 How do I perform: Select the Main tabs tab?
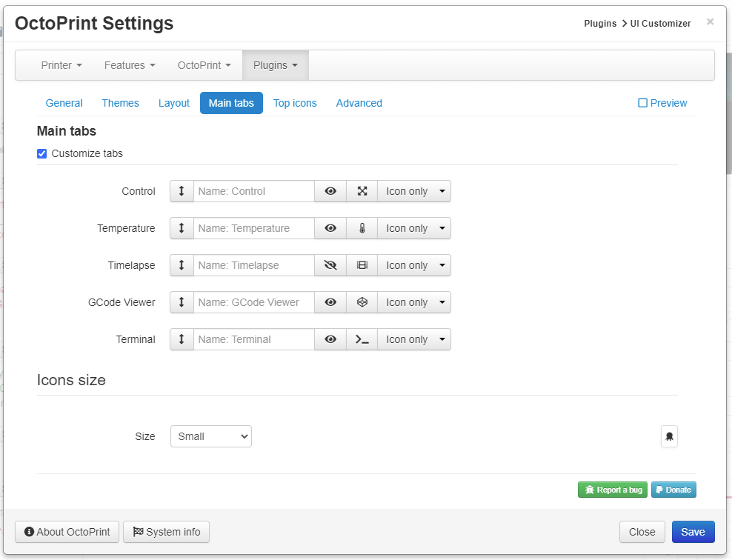[x=232, y=103]
